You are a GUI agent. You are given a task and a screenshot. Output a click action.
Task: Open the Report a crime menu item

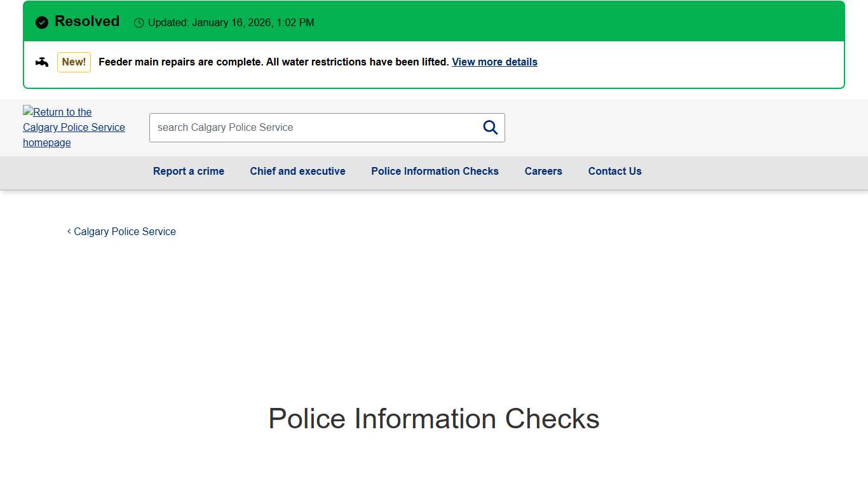[188, 171]
